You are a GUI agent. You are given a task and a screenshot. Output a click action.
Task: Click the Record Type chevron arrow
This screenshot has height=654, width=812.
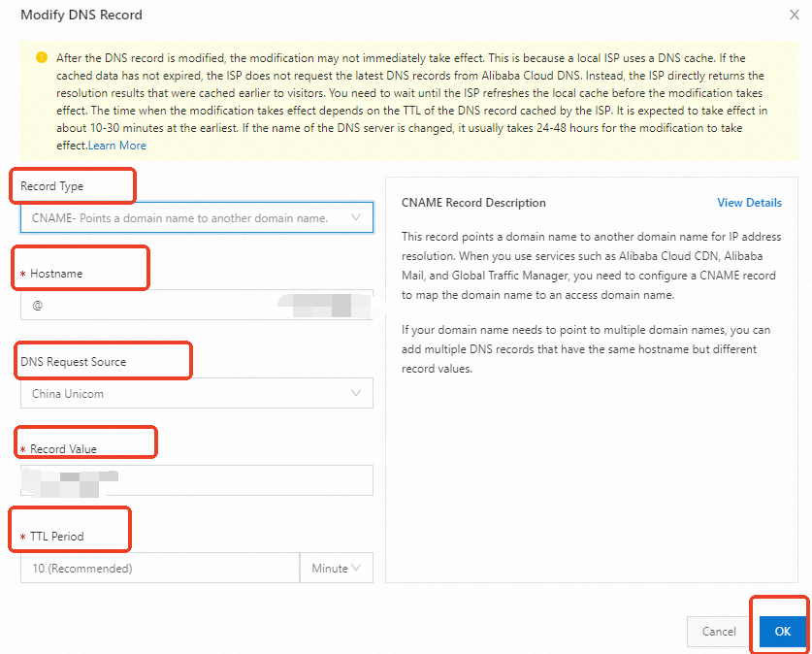pos(356,217)
